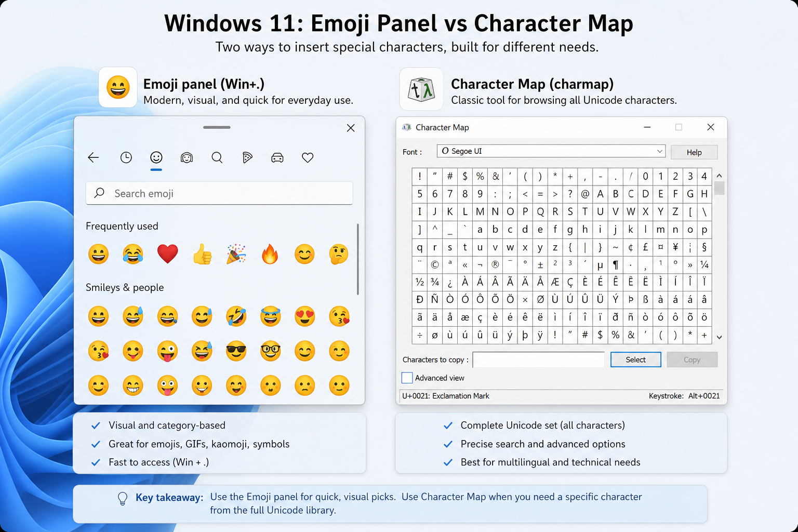The width and height of the screenshot is (798, 532).
Task: Pick the toothy beaming grin emoji
Action: (x=133, y=385)
